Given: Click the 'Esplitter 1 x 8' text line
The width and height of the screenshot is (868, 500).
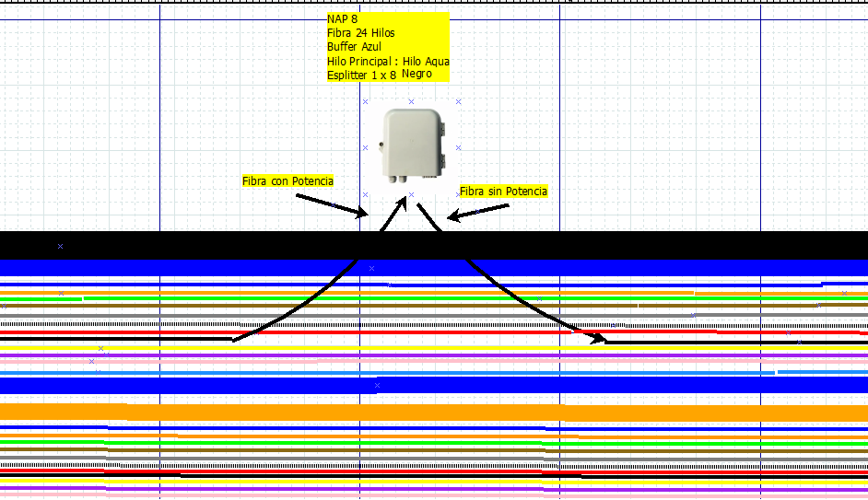Looking at the screenshot, I should point(361,75).
